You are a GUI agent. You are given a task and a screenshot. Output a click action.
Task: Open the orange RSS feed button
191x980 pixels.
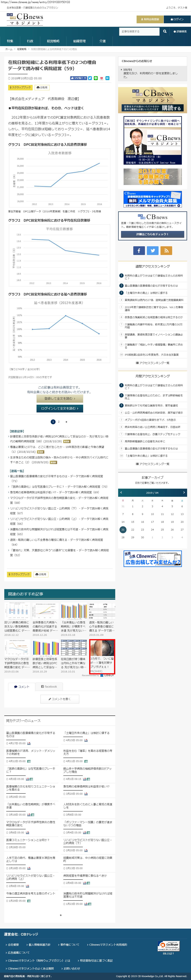click(x=166, y=250)
